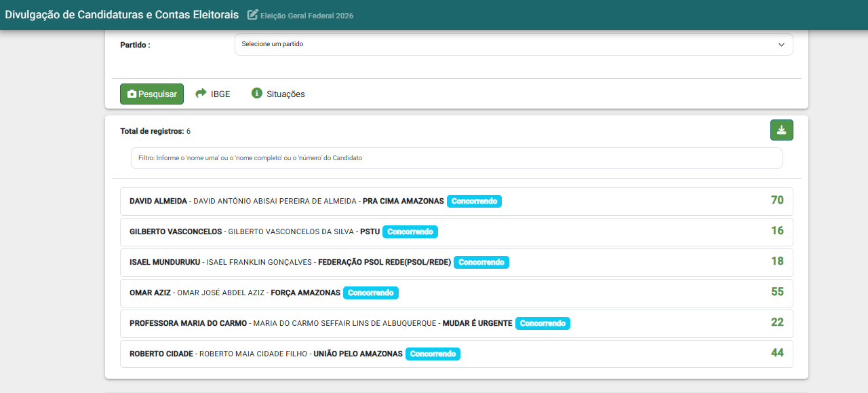Download the results with the green download button
Screen dimensions: 868x393
pyautogui.click(x=782, y=130)
